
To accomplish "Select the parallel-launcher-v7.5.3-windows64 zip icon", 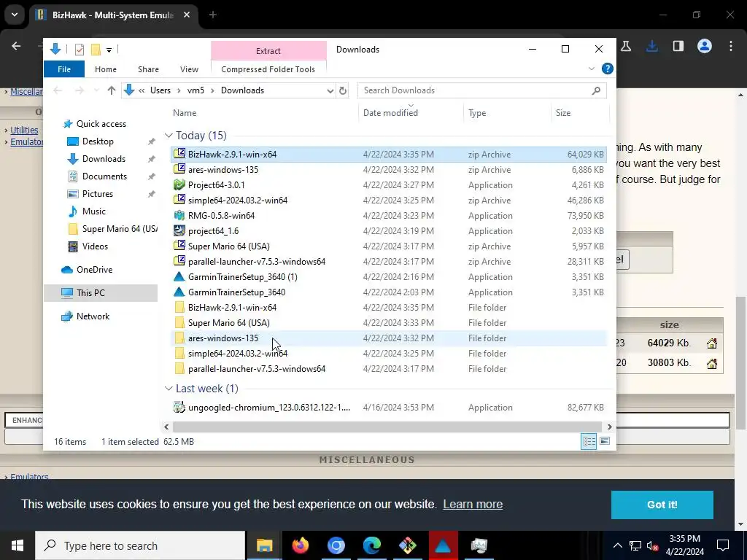I will click(179, 262).
